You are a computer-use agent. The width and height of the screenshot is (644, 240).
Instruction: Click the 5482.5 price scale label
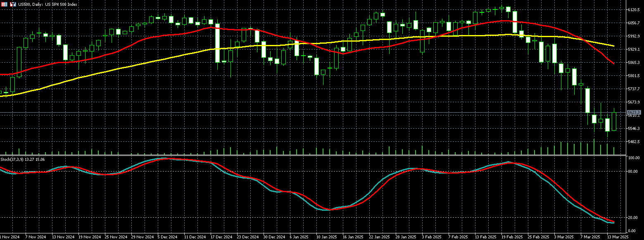pyautogui.click(x=634, y=141)
